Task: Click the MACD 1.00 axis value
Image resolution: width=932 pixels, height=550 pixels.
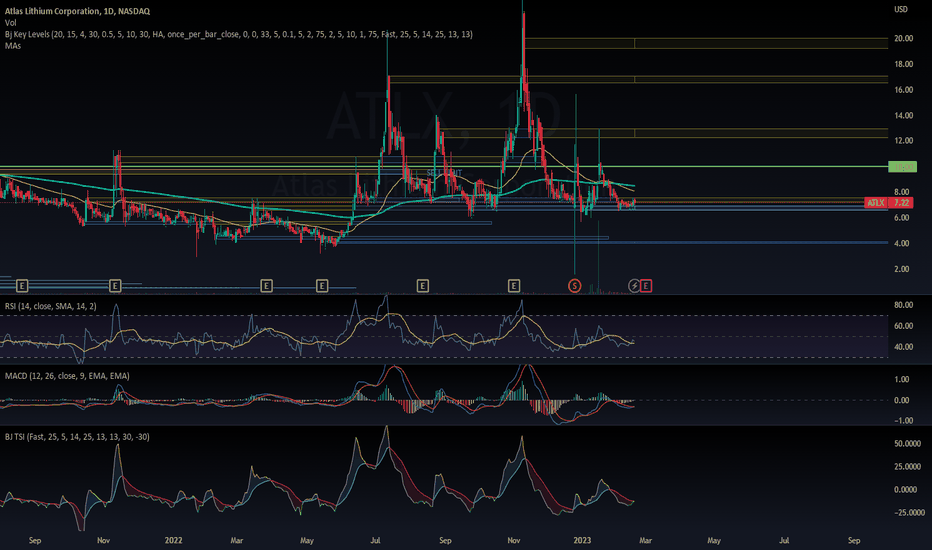Action: click(x=902, y=379)
